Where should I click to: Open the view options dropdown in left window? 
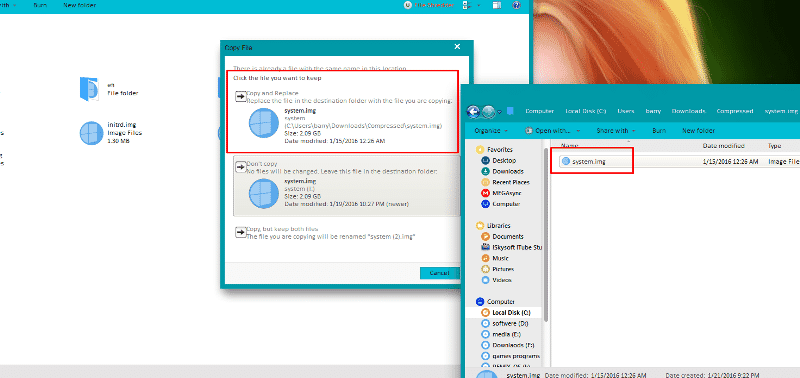tap(479, 5)
